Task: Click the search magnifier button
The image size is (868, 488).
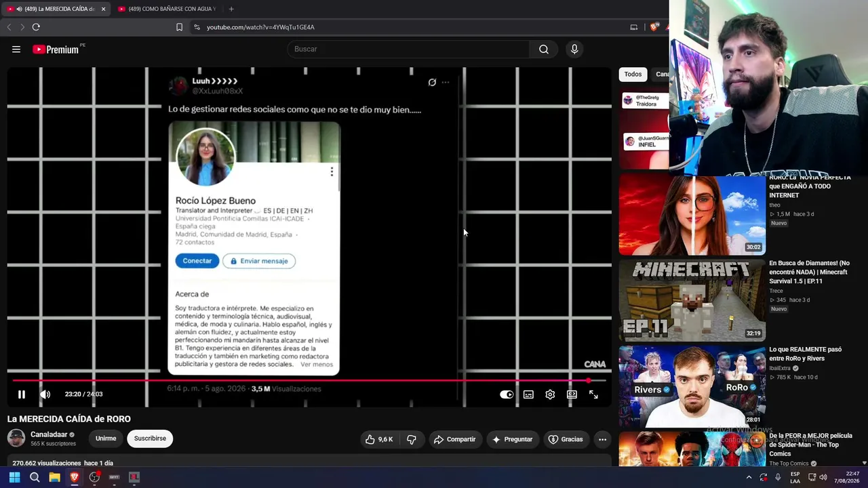Action: [544, 49]
